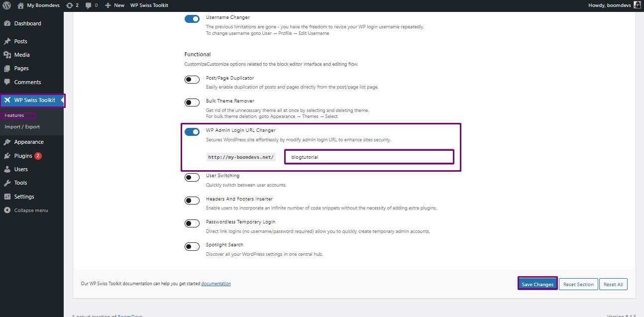Click the Users person icon
This screenshot has height=317, width=644.
pos(7,169)
